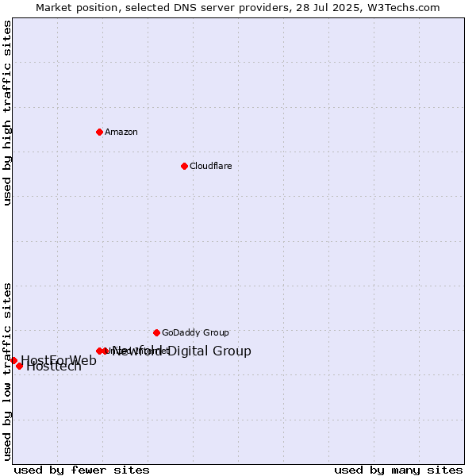This screenshot has height=476, width=476.
Task: Click the 'Hosttech' label text
Action: 54,367
